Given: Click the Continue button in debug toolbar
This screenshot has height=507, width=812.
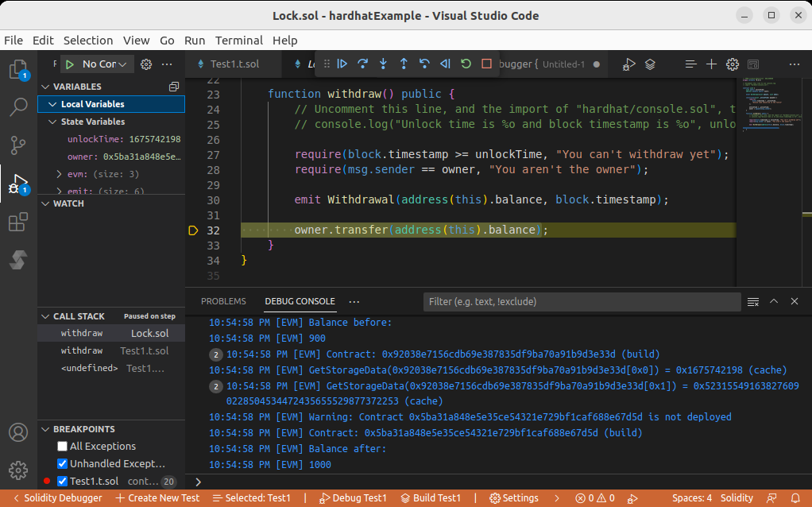Looking at the screenshot, I should click(x=342, y=64).
